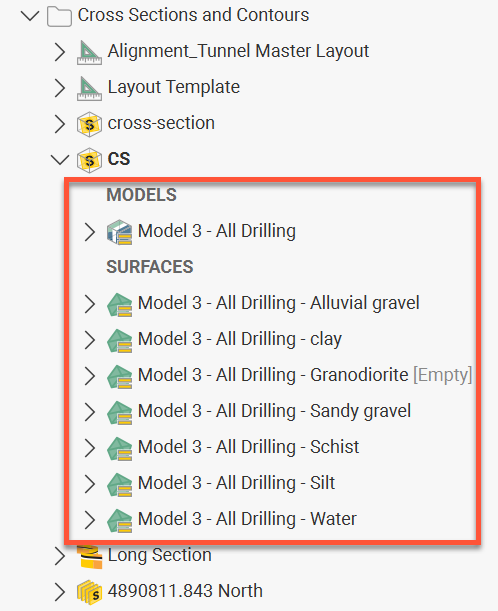The width and height of the screenshot is (498, 611).
Task: Click the Long Section icon
Action: tap(89, 556)
